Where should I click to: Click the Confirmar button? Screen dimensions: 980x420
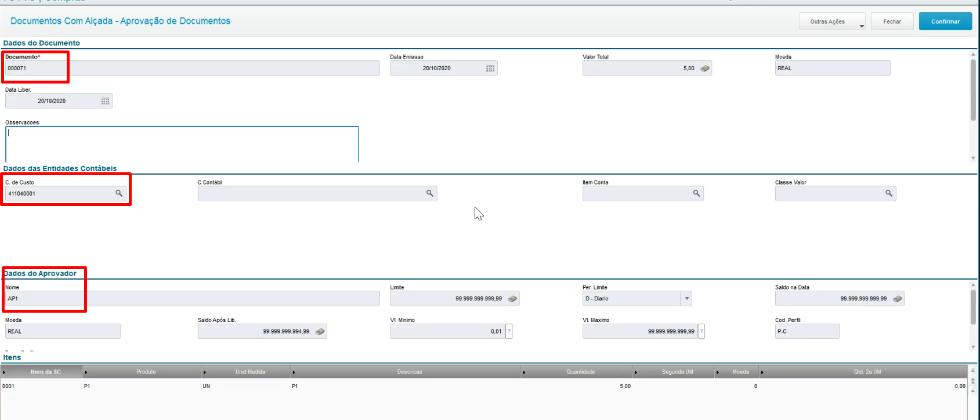point(945,21)
